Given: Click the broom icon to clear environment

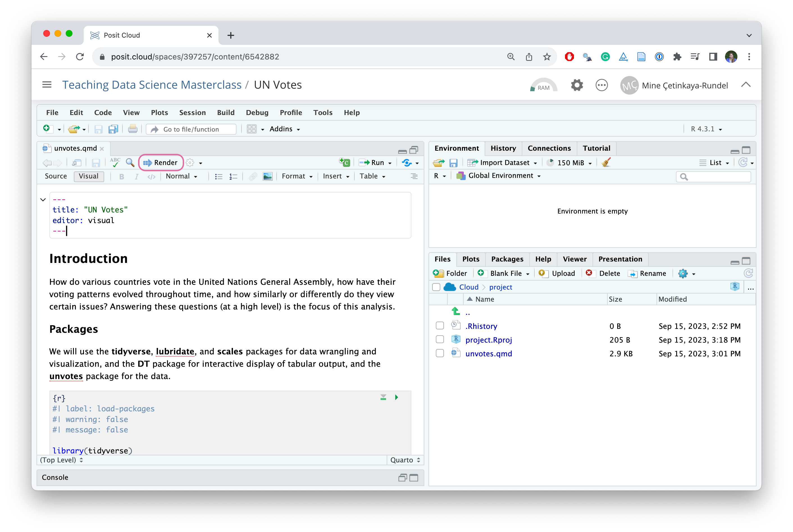Looking at the screenshot, I should (x=606, y=162).
